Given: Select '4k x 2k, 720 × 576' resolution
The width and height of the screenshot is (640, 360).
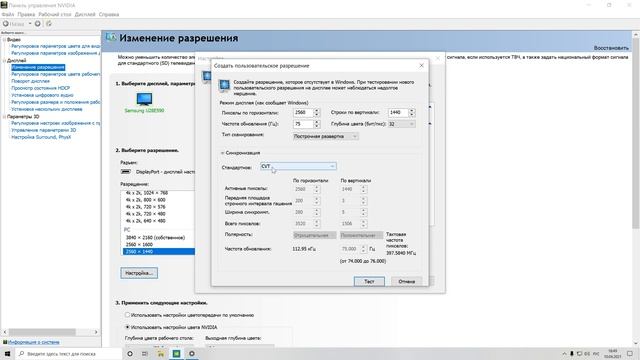Looking at the screenshot, I should (x=145, y=207).
